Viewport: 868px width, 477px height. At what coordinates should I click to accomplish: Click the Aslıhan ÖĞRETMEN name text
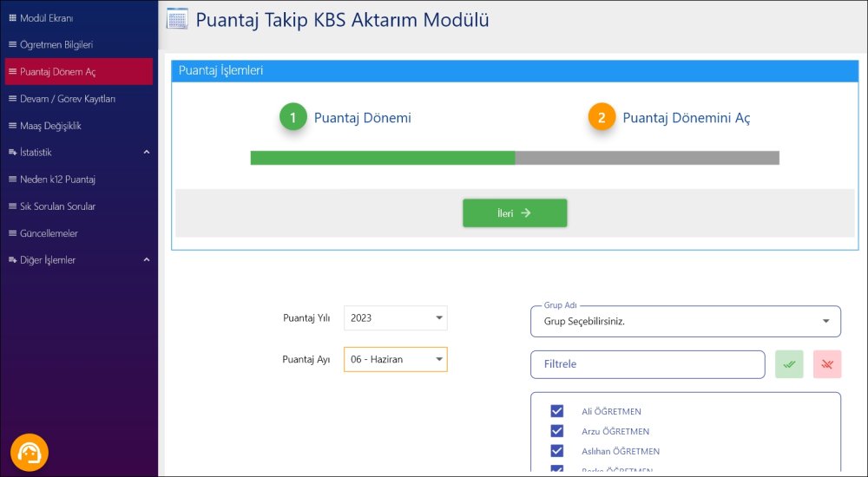point(621,452)
